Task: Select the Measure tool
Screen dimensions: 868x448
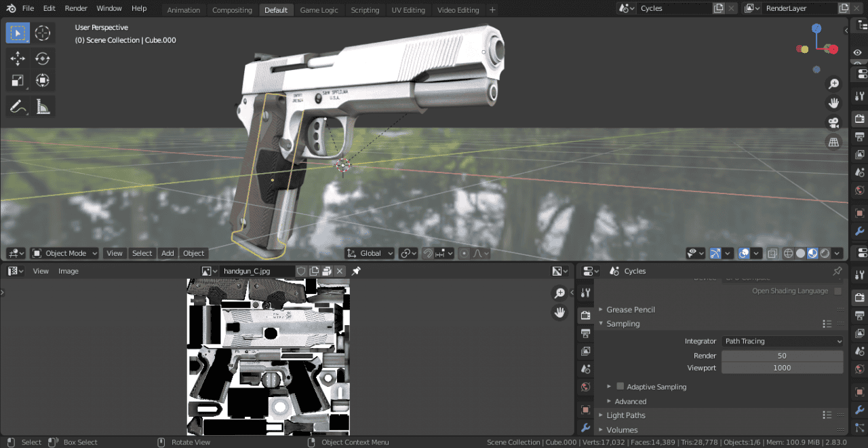Action: click(42, 106)
